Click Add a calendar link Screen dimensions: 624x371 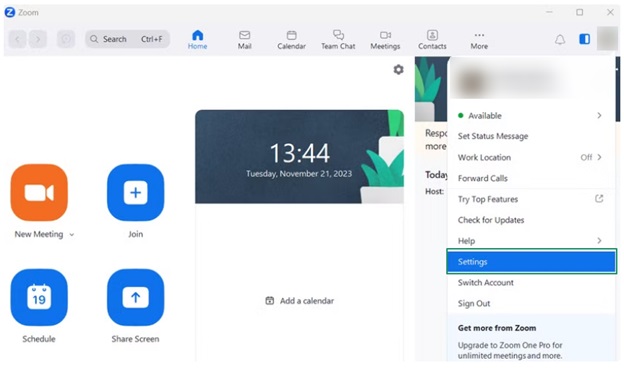point(299,301)
